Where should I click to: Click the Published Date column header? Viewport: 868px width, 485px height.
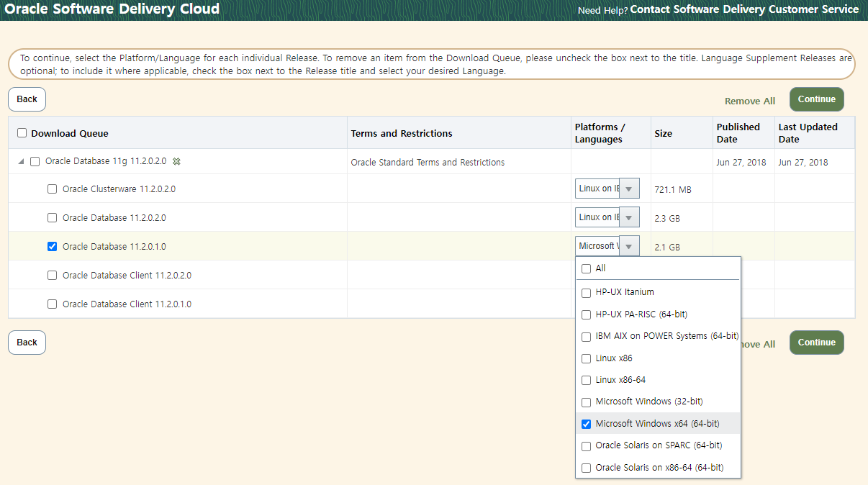738,133
